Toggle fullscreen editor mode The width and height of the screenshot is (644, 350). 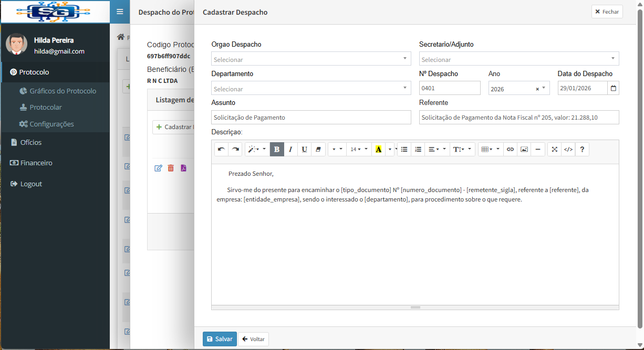(x=554, y=149)
